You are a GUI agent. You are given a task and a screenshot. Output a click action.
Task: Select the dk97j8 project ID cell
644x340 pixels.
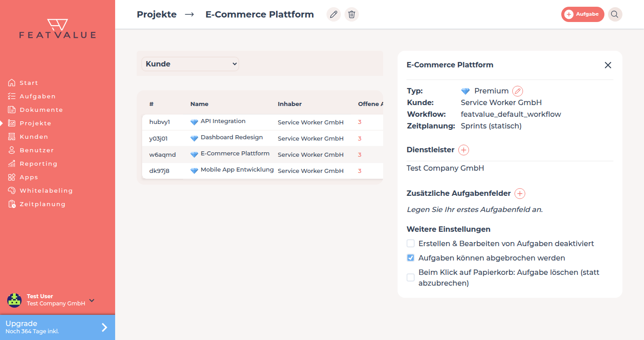click(x=159, y=171)
